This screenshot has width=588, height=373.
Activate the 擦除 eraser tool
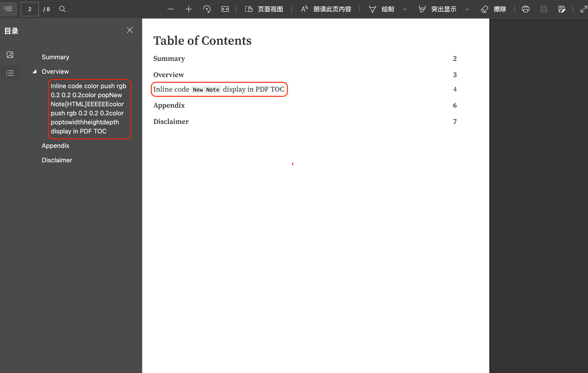(494, 9)
